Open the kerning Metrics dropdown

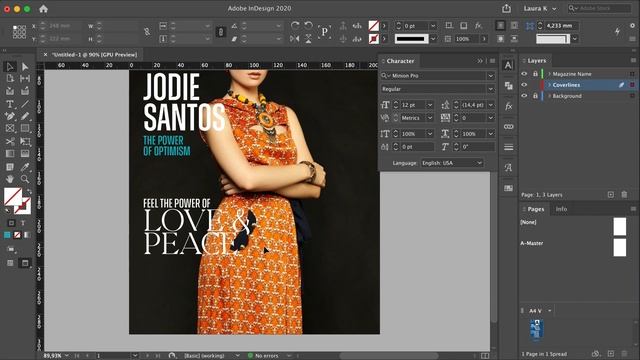click(430, 118)
